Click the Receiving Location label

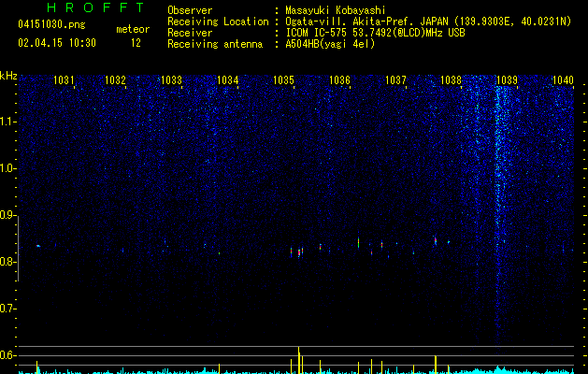tap(218, 22)
